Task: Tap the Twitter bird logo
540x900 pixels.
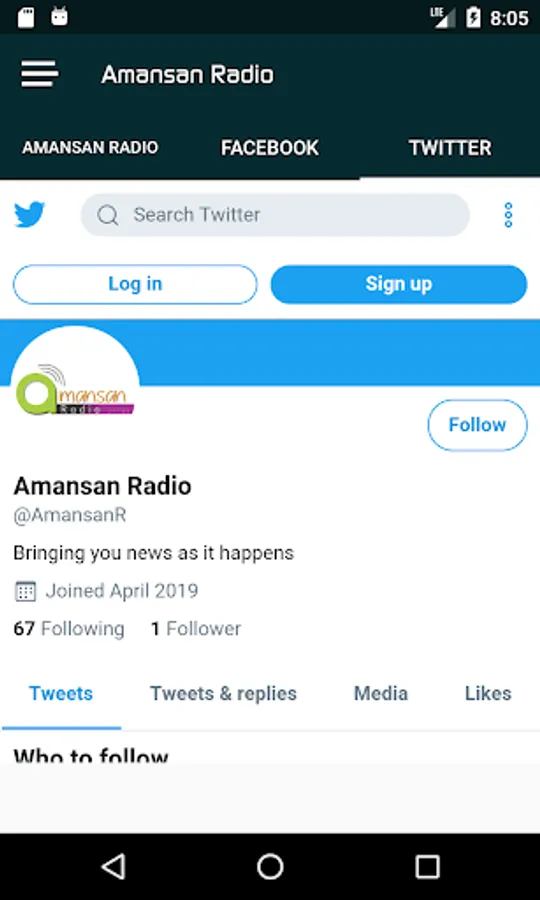Action: click(29, 215)
